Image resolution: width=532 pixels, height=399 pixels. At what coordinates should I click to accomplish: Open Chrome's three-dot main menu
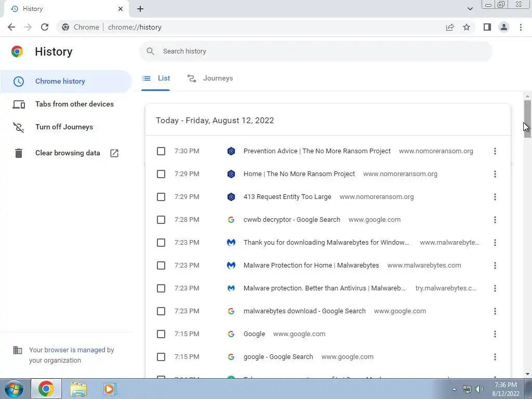point(521,27)
